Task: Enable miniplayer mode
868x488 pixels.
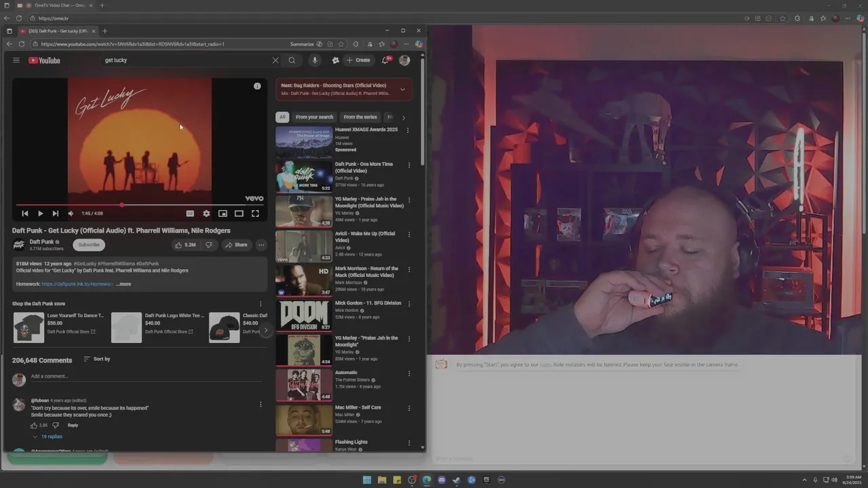Action: pyautogui.click(x=222, y=213)
